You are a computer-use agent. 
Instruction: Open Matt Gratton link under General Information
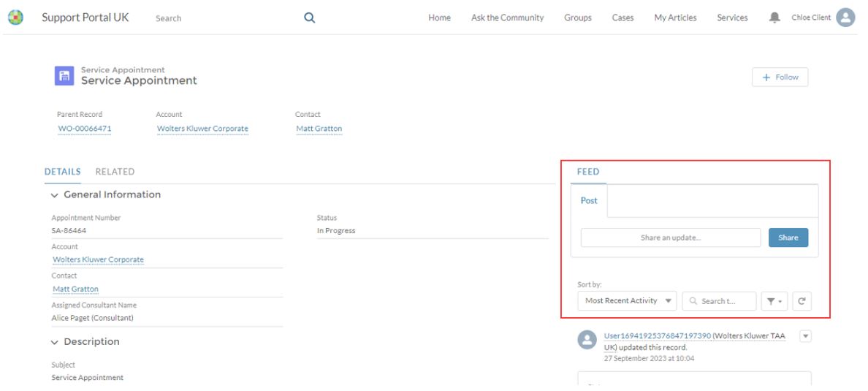75,289
